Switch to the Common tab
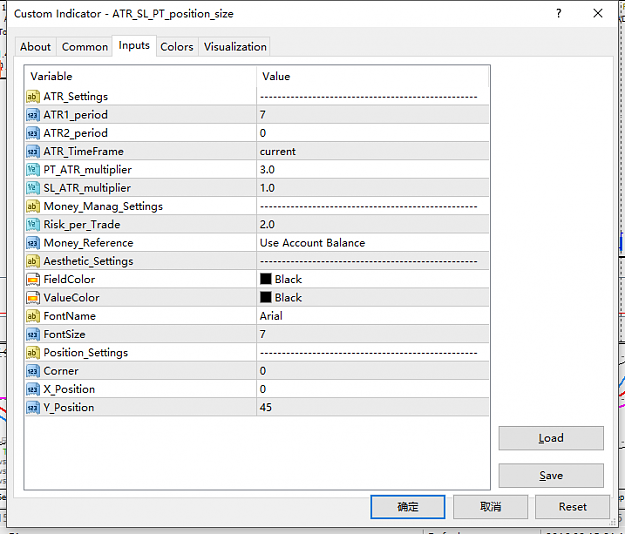625x534 pixels. point(85,47)
